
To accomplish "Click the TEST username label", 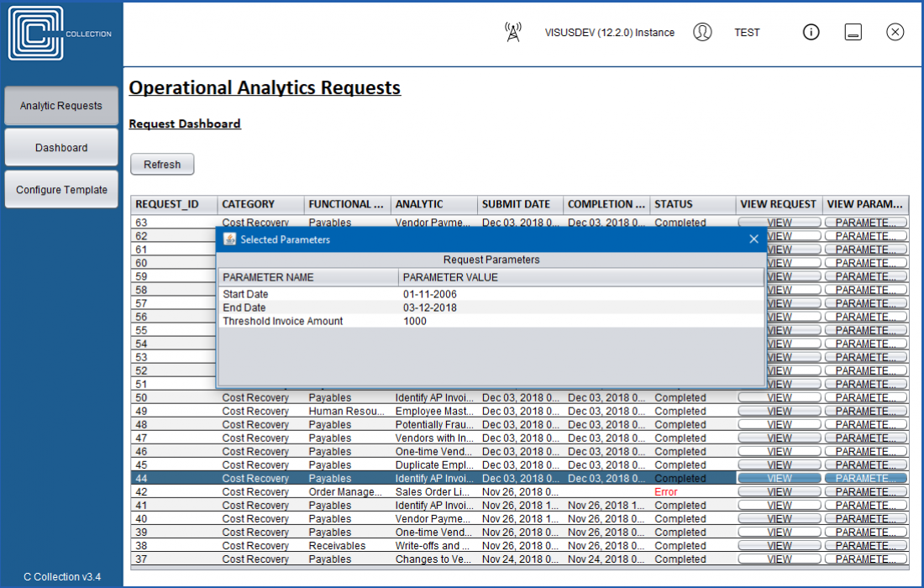I will (x=747, y=33).
